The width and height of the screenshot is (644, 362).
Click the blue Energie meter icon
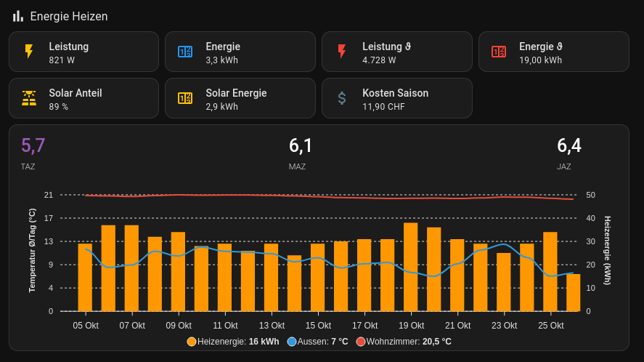click(x=185, y=52)
